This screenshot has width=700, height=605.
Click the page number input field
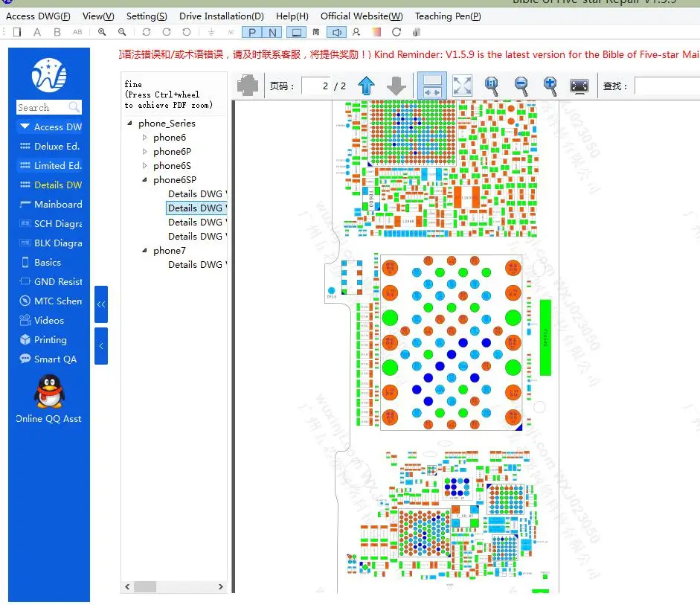click(316, 86)
